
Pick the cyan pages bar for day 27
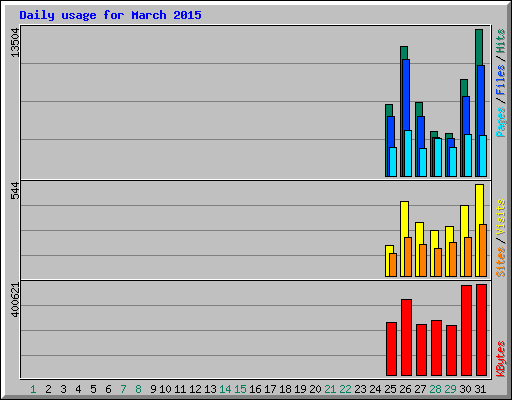tap(423, 162)
